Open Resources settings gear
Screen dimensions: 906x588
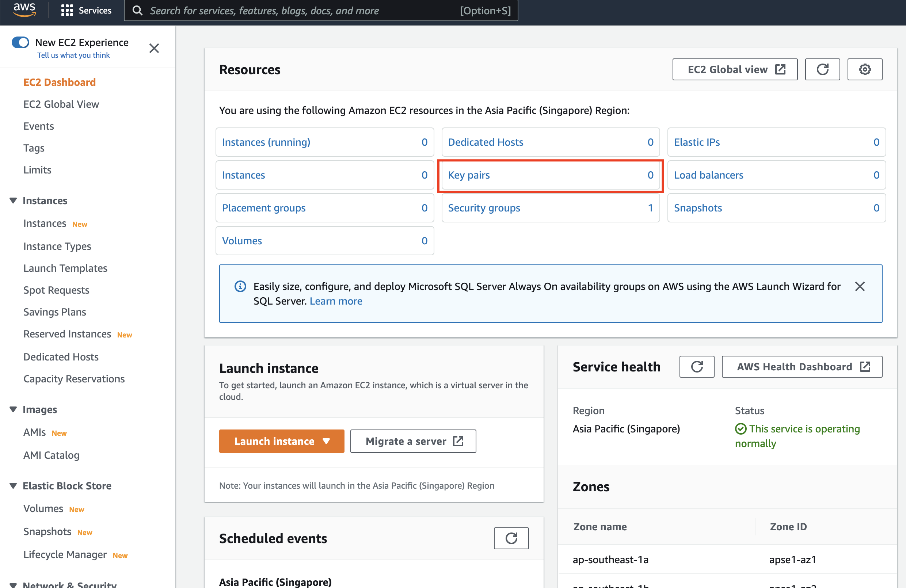tap(864, 69)
